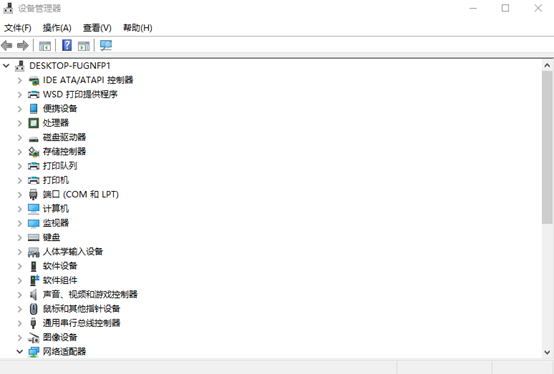The width and height of the screenshot is (554, 374).
Task: Select the 计算机 label
Action: click(x=56, y=209)
